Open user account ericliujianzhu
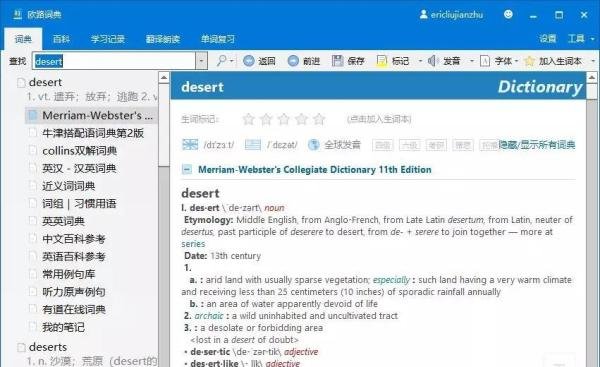 point(451,15)
